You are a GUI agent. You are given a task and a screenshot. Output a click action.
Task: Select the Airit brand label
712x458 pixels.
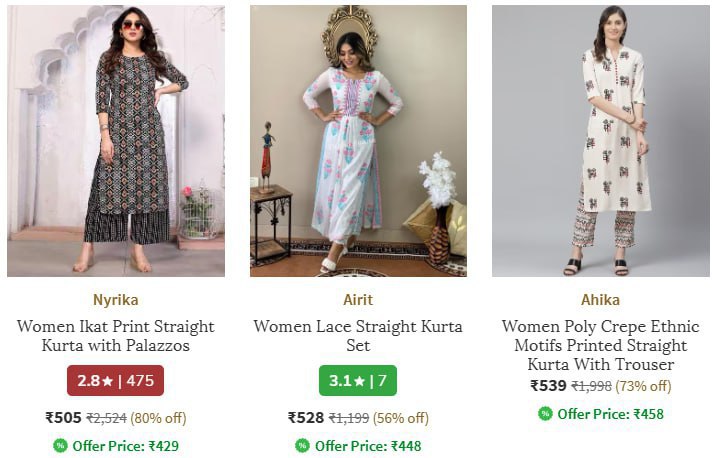358,300
